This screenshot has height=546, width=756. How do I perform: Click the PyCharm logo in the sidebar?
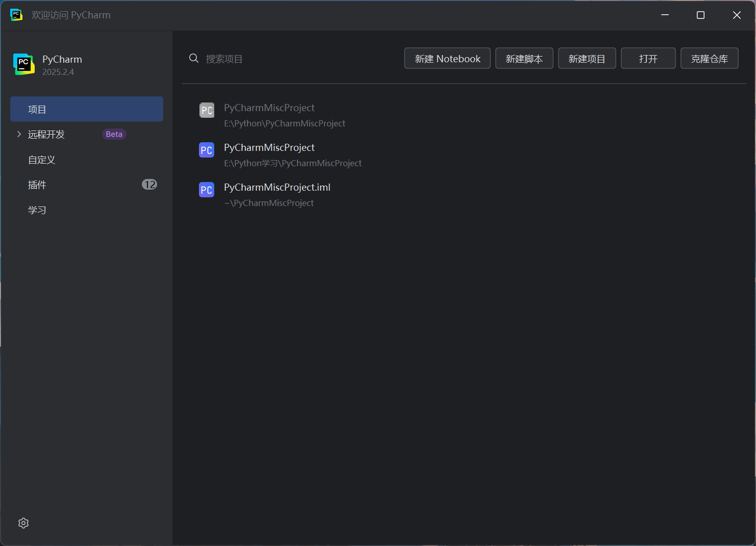[23, 64]
